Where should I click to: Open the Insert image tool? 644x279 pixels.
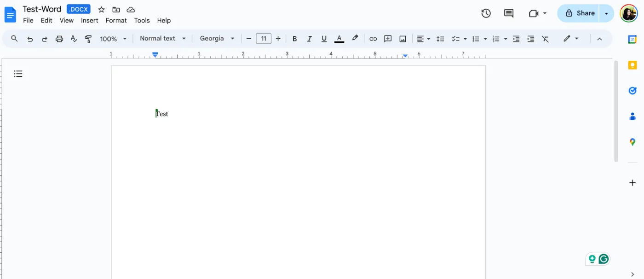[402, 39]
